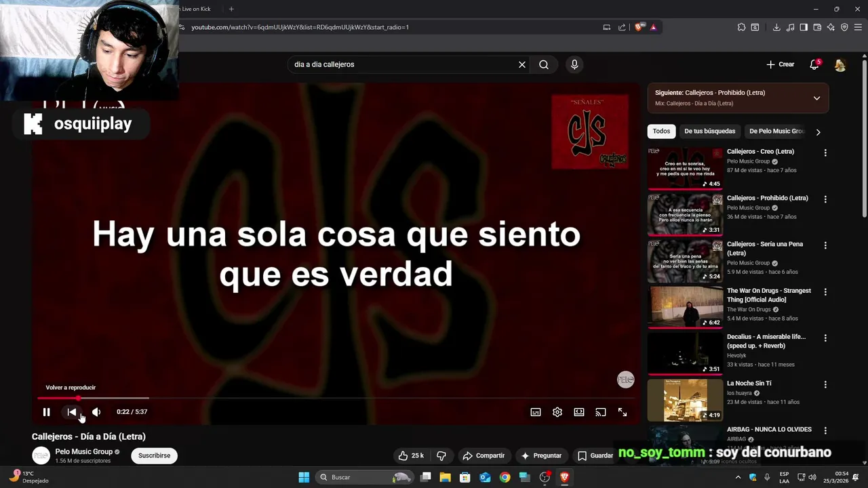Dislike the video

(x=441, y=455)
